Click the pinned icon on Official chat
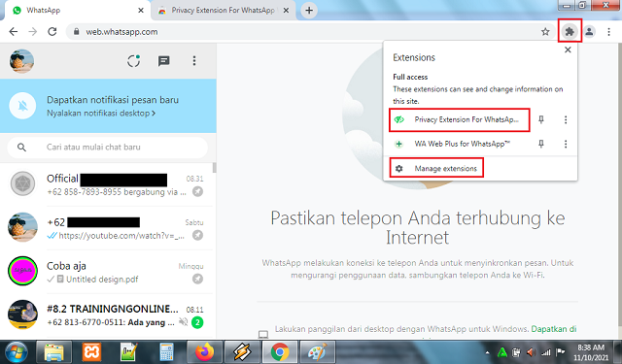622x364 pixels. tap(197, 191)
